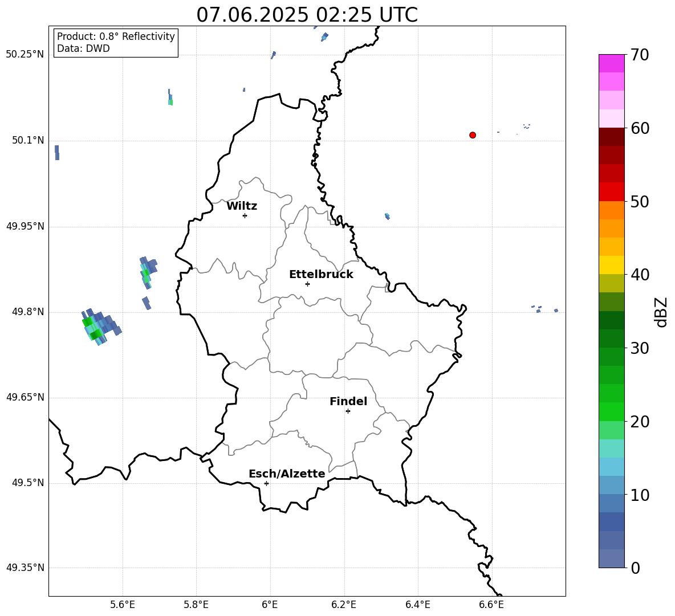Click the red dot marker on the map

click(x=473, y=135)
